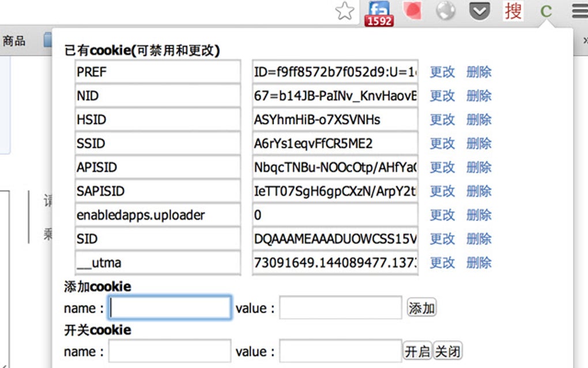588x368 pixels.
Task: Click the 添加 button to add cookie
Action: (x=421, y=307)
